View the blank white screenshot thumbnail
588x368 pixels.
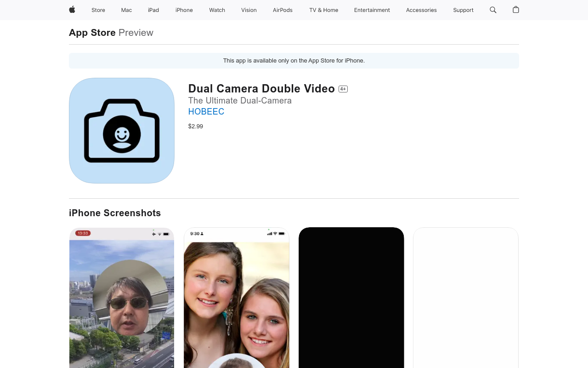(x=466, y=298)
